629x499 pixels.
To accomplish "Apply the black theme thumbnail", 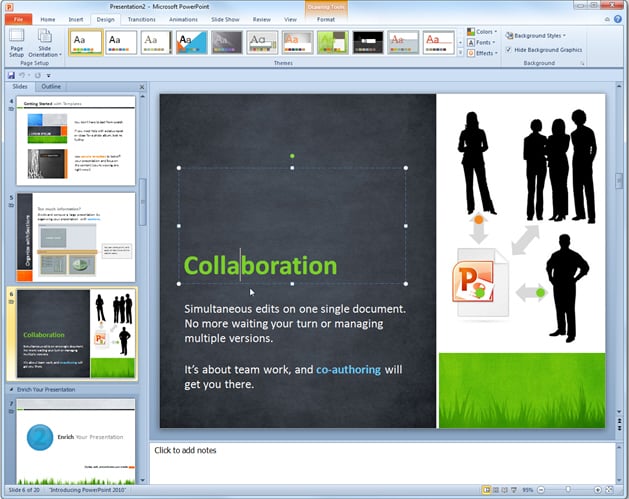I will pyautogui.click(x=368, y=43).
